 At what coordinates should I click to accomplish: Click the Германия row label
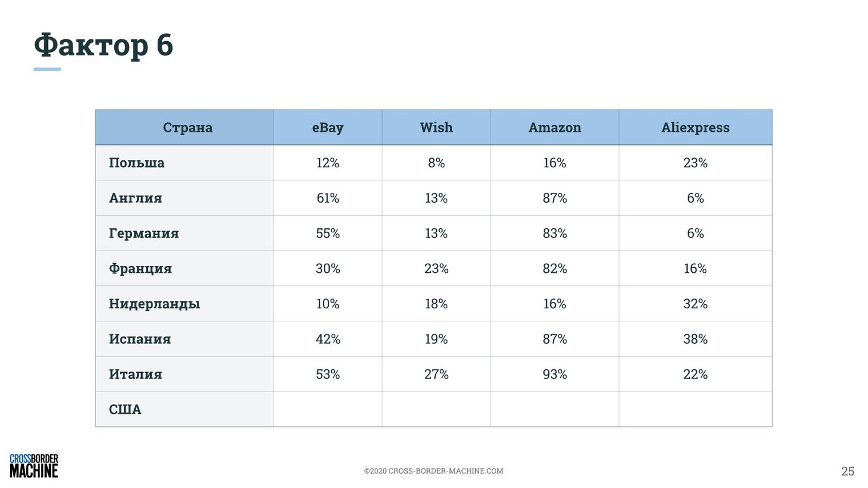[x=144, y=233]
